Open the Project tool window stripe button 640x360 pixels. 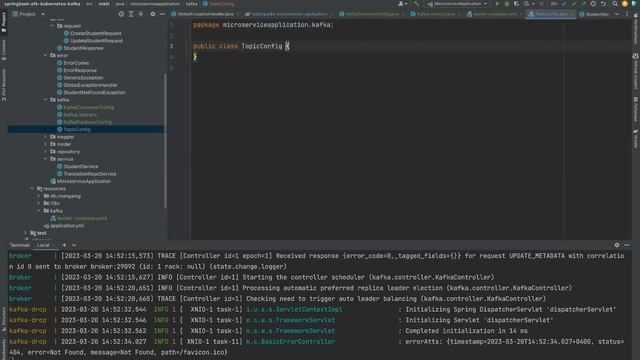click(x=4, y=22)
